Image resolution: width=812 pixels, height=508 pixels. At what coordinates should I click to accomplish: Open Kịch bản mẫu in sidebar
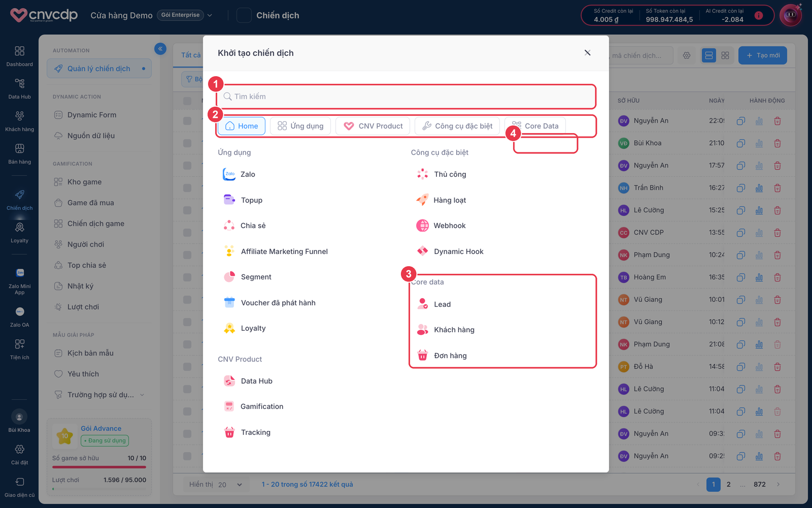(x=90, y=353)
